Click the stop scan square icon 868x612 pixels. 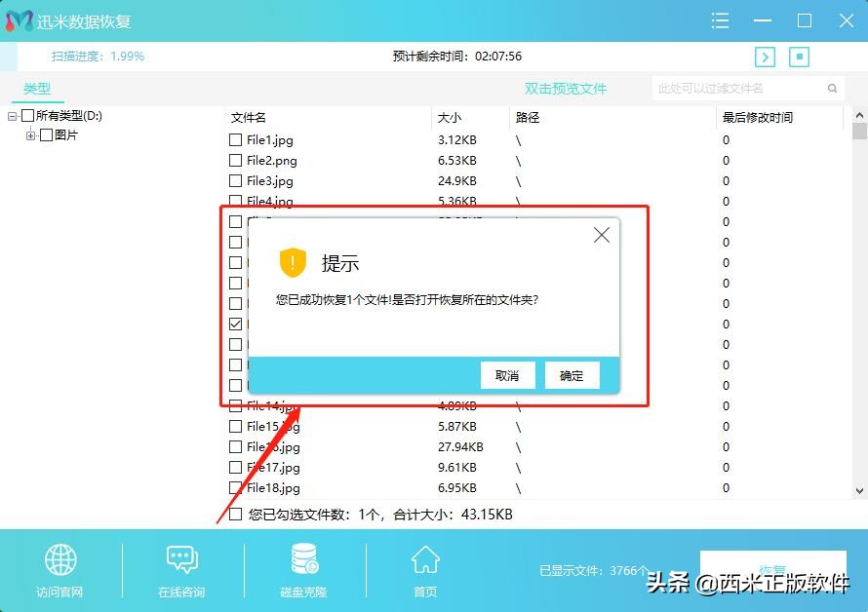799,57
